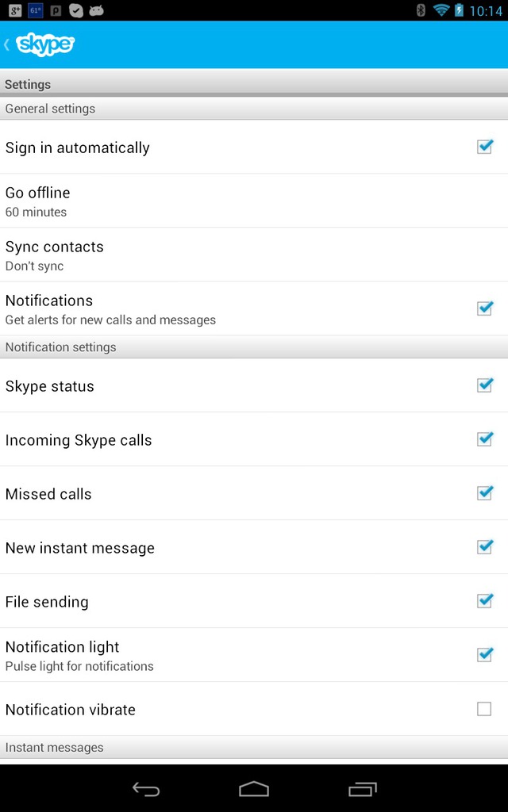Select the File sending row
The width and height of the screenshot is (508, 812).
254,601
